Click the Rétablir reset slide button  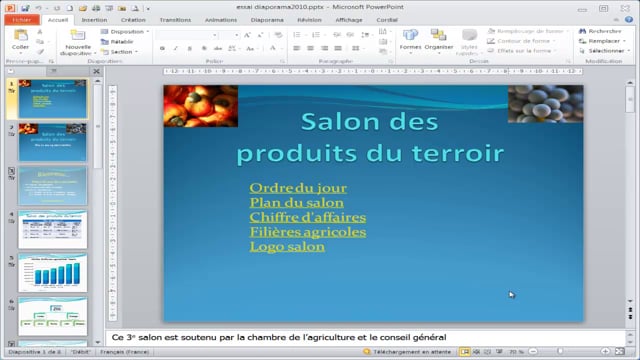117,42
